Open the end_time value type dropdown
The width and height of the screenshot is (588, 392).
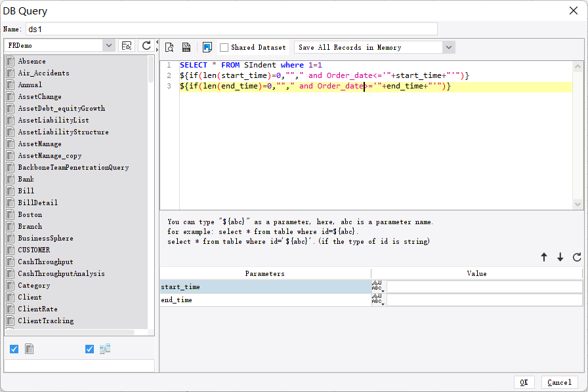[x=379, y=300]
